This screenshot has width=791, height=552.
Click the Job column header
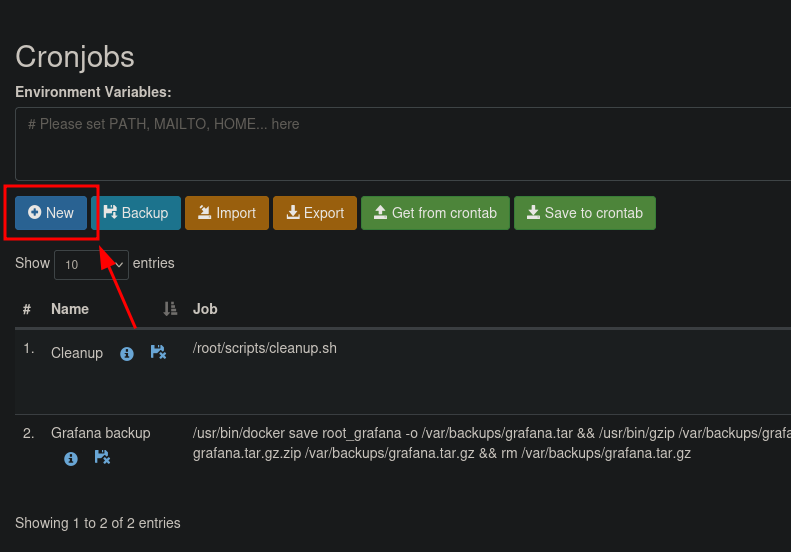pyautogui.click(x=205, y=309)
